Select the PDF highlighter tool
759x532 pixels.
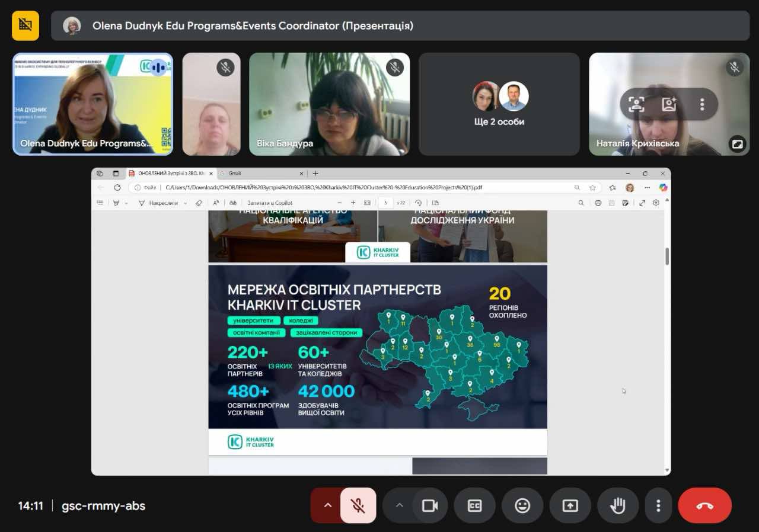coord(116,203)
